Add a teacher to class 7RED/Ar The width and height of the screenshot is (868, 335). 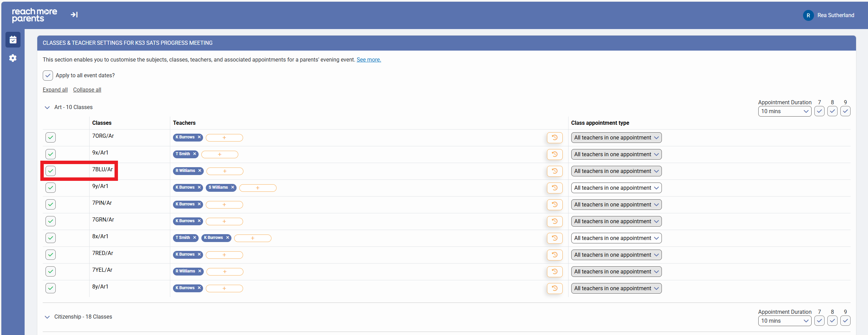[224, 255]
